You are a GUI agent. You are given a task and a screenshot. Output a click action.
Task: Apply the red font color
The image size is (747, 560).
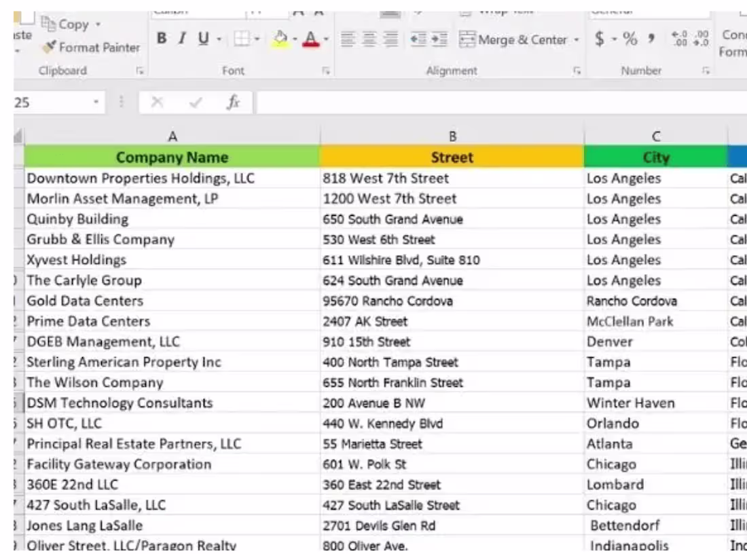click(x=311, y=39)
